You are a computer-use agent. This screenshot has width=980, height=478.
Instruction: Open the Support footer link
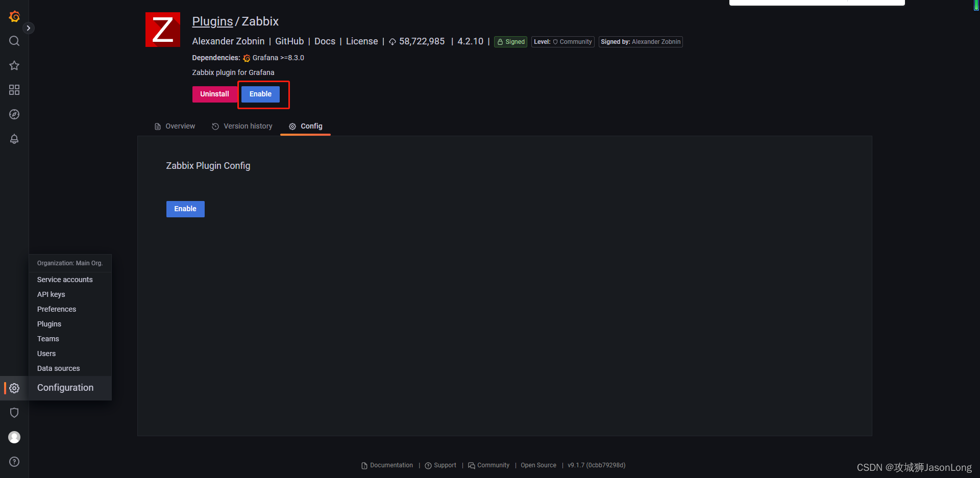click(440, 465)
